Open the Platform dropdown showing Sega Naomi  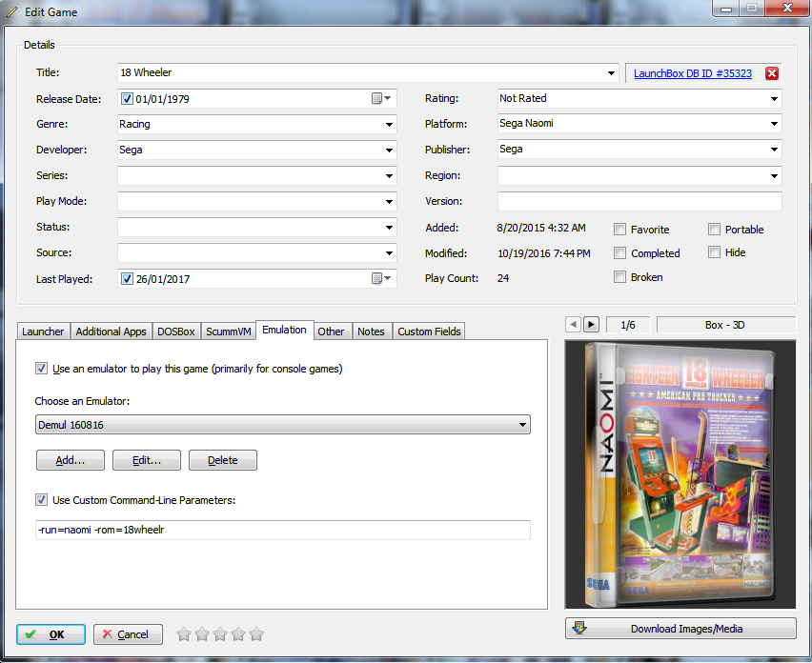click(x=774, y=124)
